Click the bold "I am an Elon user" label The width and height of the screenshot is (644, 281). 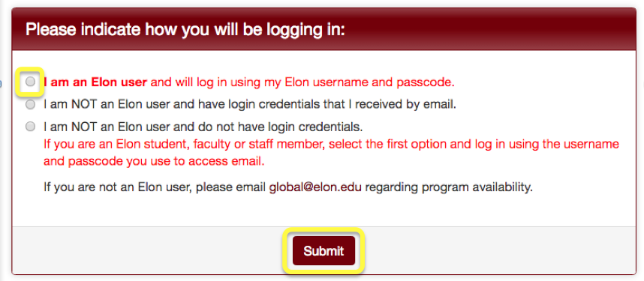click(x=95, y=82)
